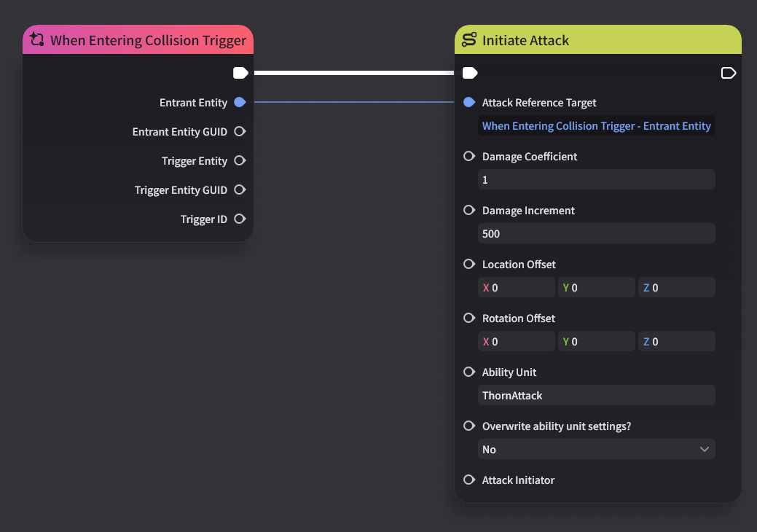The image size is (757, 532).
Task: Click the Trigger Entity output pin
Action: coord(240,160)
